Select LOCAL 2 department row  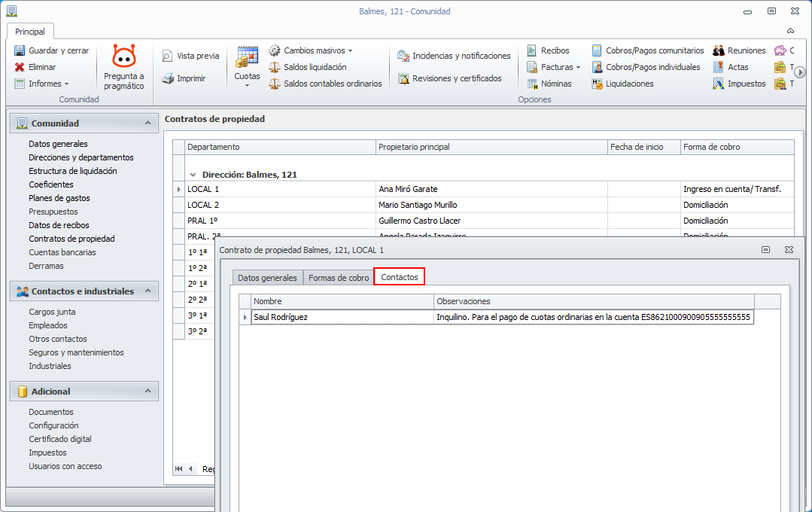(x=483, y=205)
